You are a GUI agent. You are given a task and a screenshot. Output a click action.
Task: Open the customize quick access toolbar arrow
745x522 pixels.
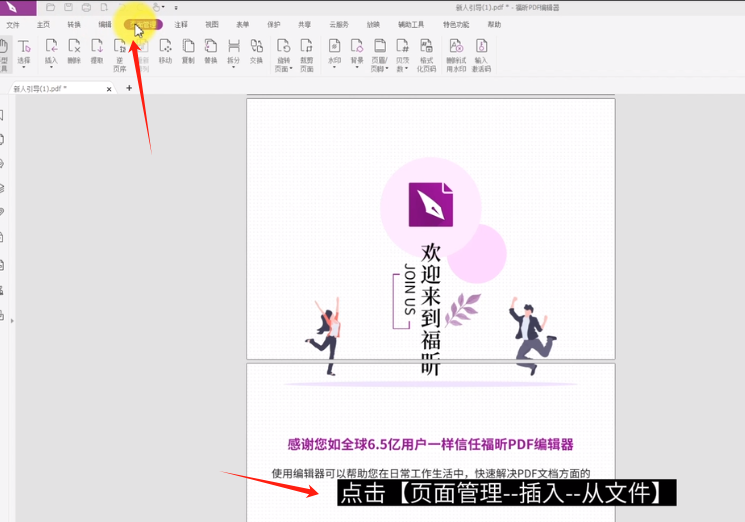[x=176, y=8]
